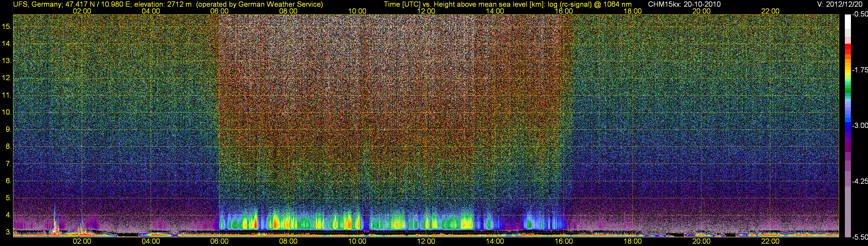Click the 14 km height axis label
868x246 pixels.
tap(7, 43)
